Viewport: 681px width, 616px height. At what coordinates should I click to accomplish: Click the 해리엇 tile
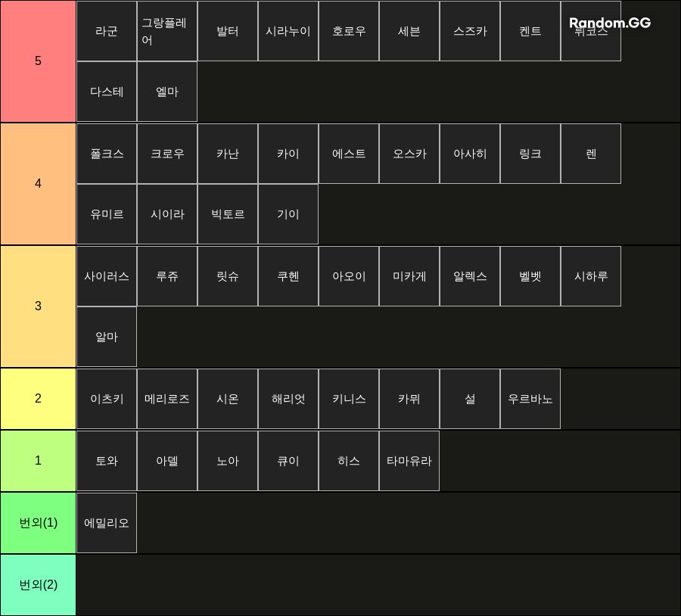click(288, 399)
